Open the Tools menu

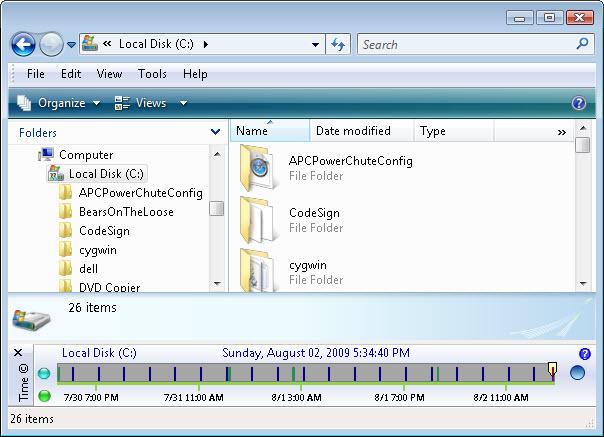click(152, 74)
